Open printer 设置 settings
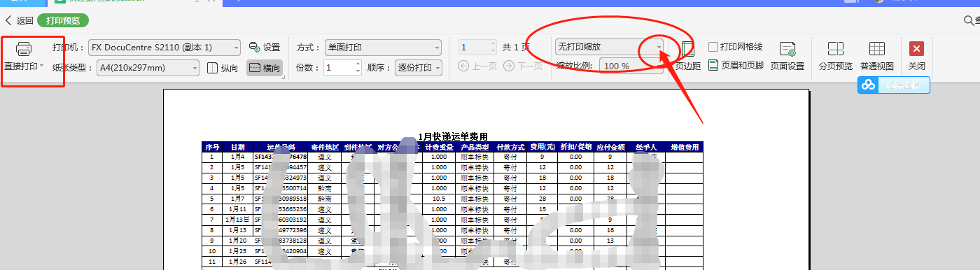 point(265,47)
